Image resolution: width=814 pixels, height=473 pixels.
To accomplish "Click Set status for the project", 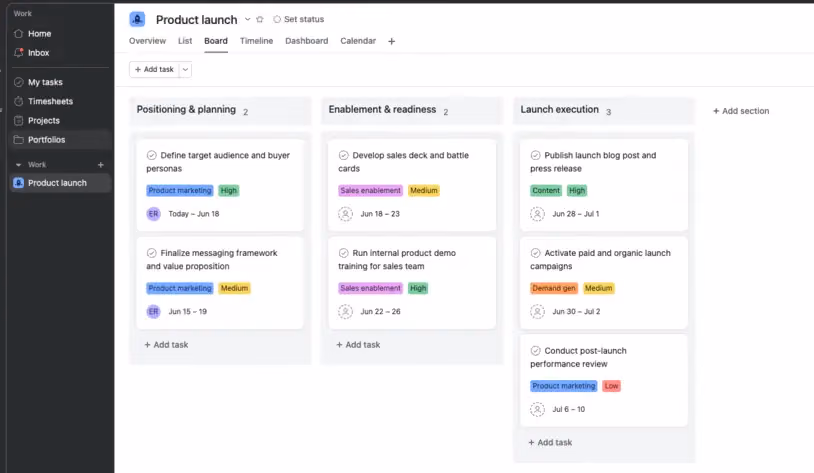I will pyautogui.click(x=299, y=19).
